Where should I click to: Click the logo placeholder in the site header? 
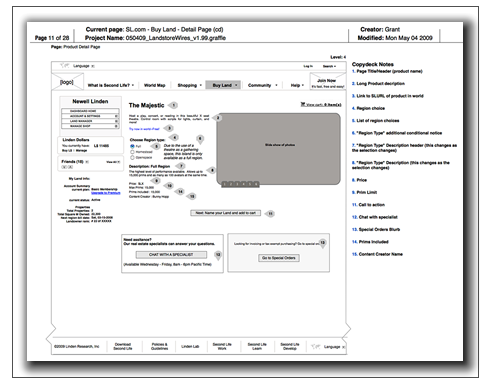pyautogui.click(x=67, y=82)
